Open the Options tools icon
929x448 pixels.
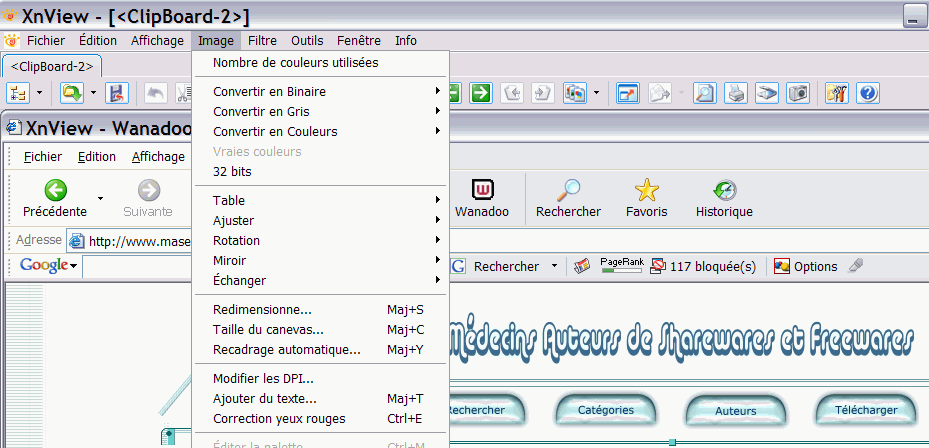tap(837, 93)
